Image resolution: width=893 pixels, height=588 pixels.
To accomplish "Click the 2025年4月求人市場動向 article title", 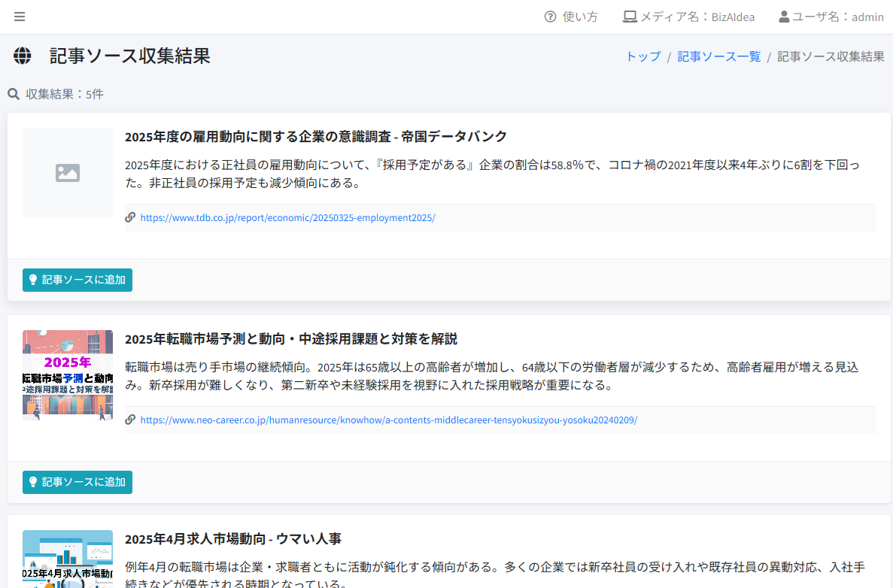I will (x=233, y=539).
